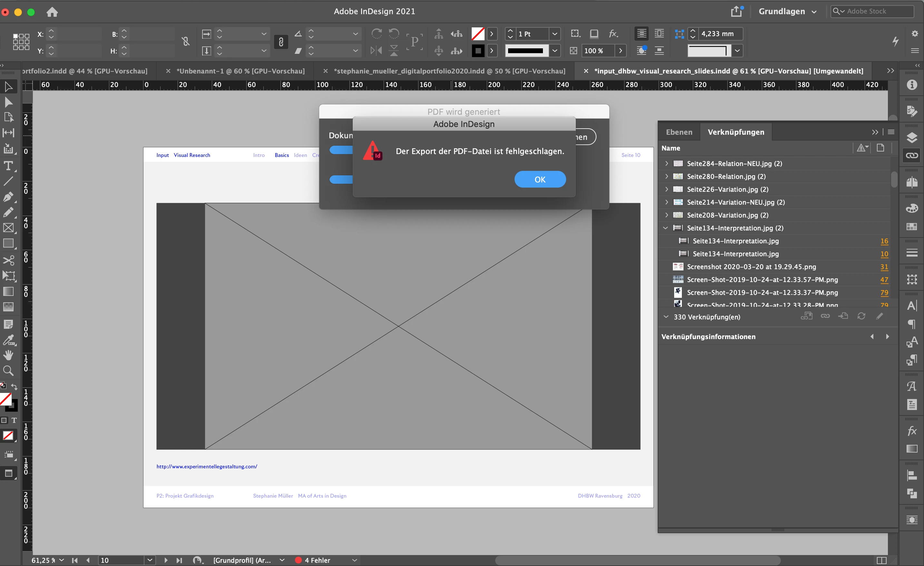Click the Relink icon in Links panel
The height and width of the screenshot is (566, 924).
click(x=825, y=316)
